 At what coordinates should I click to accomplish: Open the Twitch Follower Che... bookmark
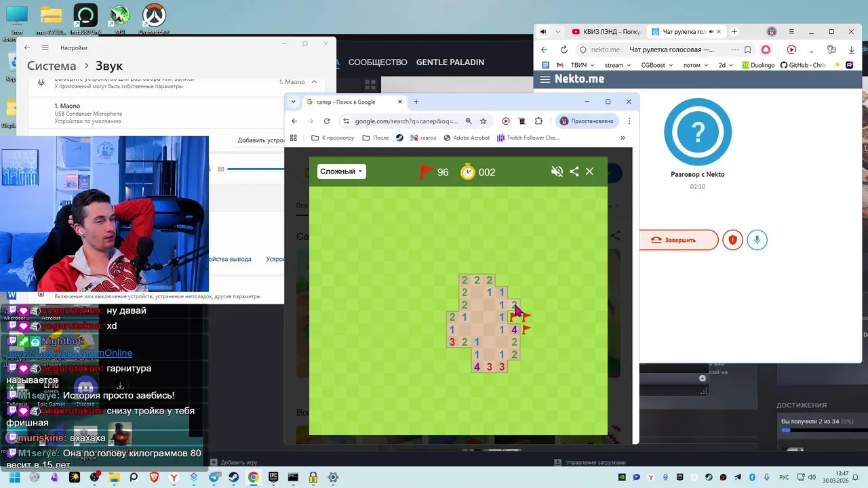tap(528, 138)
